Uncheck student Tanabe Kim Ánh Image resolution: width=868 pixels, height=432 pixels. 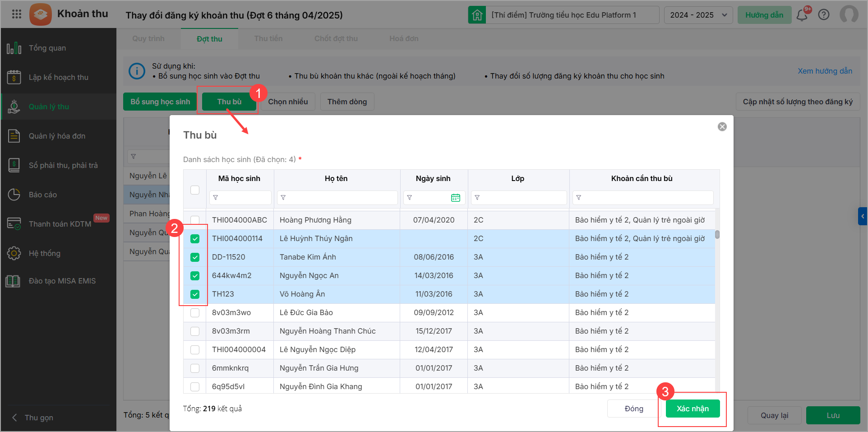pos(195,257)
